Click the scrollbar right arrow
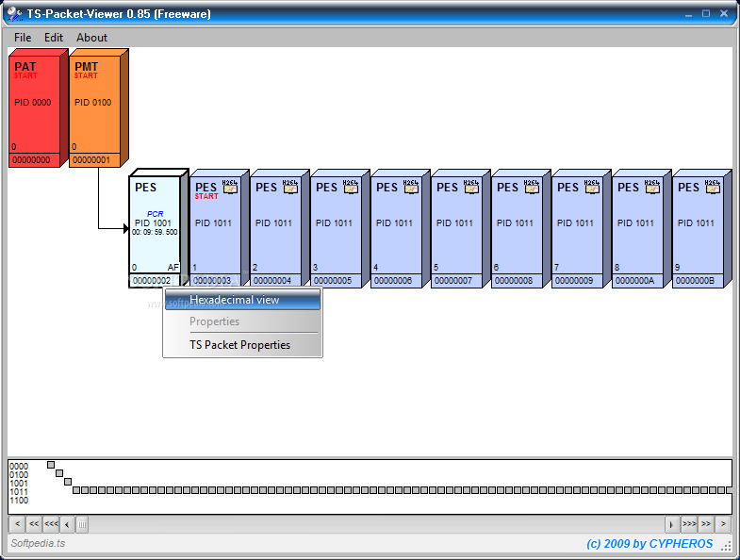 click(x=672, y=524)
